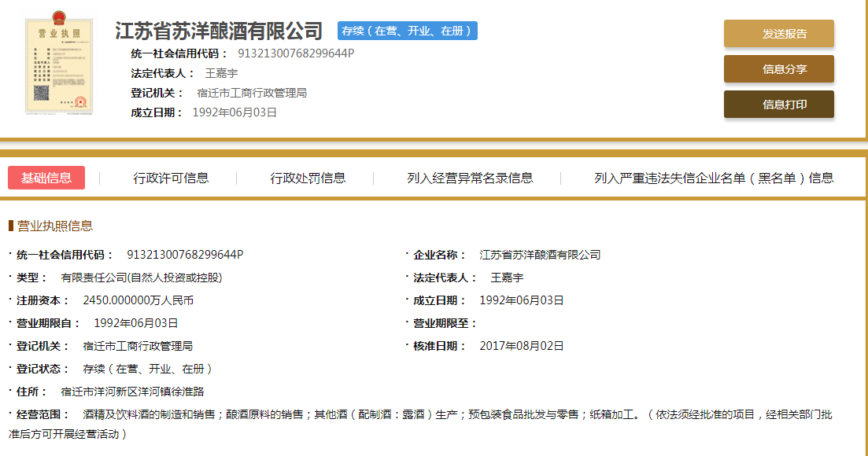The image size is (868, 456).
Task: Go to the 列入经营异常名录信息 tab
Action: click(470, 178)
